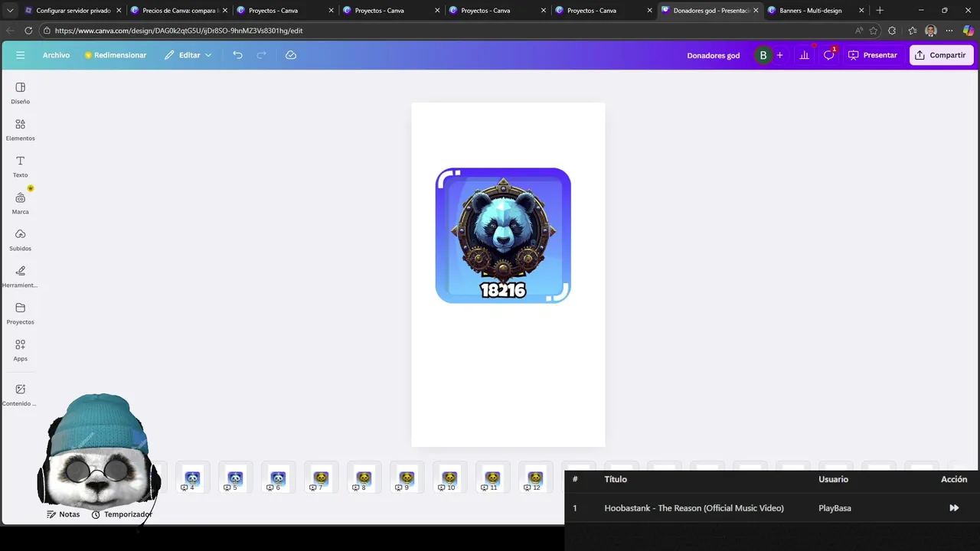The image size is (980, 551).
Task: Close the Precios de Canva tab
Action: 225,11
